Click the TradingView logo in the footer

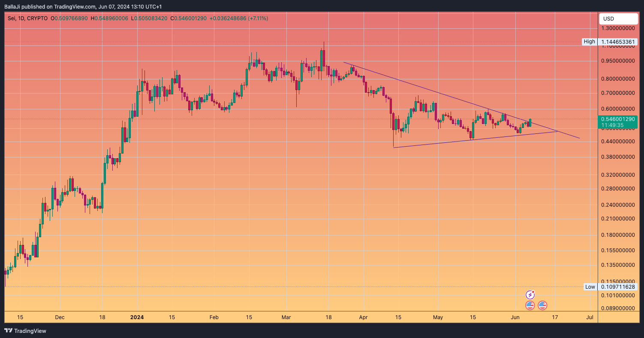point(25,331)
